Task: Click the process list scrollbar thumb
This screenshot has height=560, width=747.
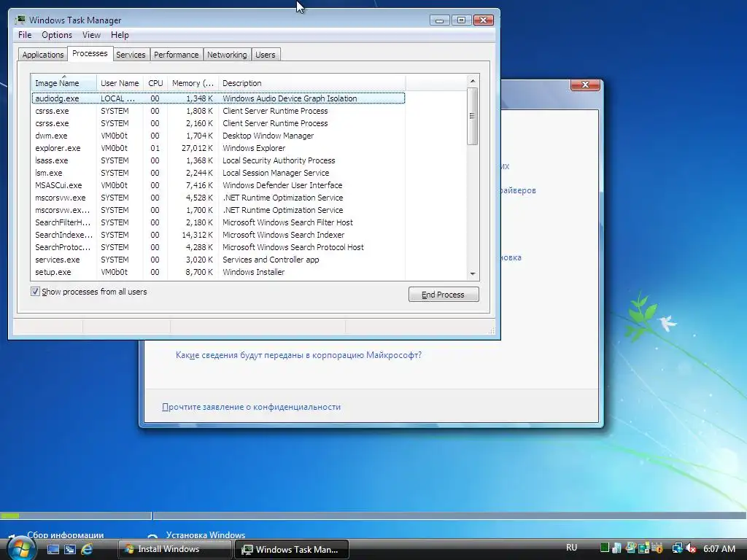Action: (x=473, y=116)
